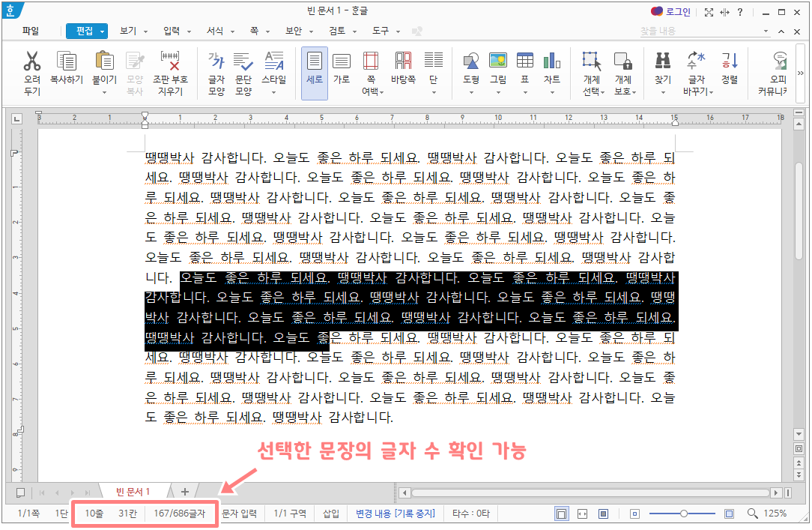Adjust the zoom slider in status bar

pyautogui.click(x=682, y=514)
